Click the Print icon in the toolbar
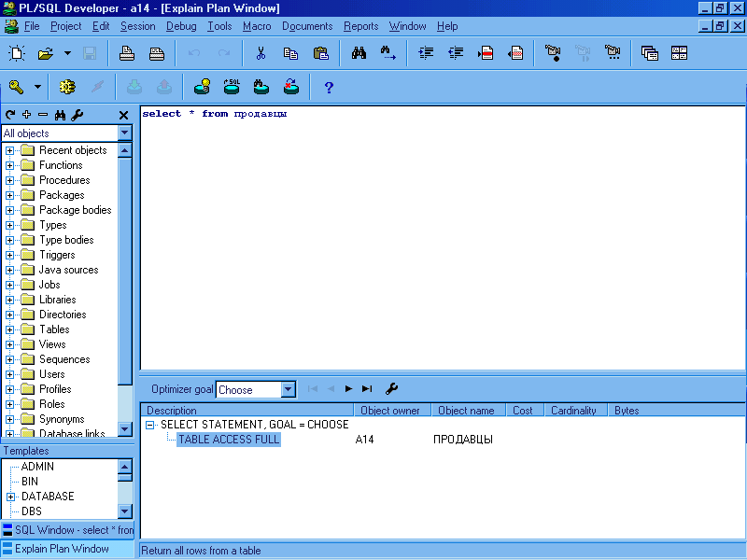Screen dimensions: 747x560 [x=127, y=53]
